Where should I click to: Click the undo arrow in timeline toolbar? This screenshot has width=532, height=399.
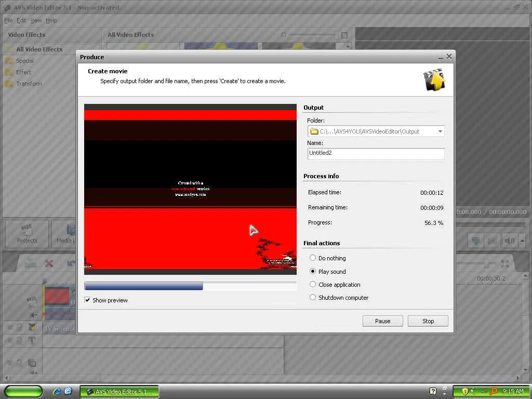pyautogui.click(x=71, y=263)
